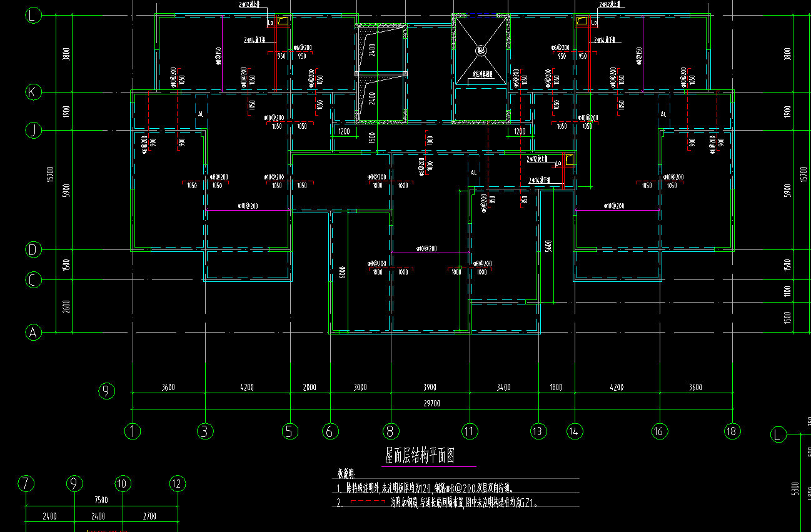Select axis bubble 11
This screenshot has height=532, width=811.
pyautogui.click(x=470, y=431)
